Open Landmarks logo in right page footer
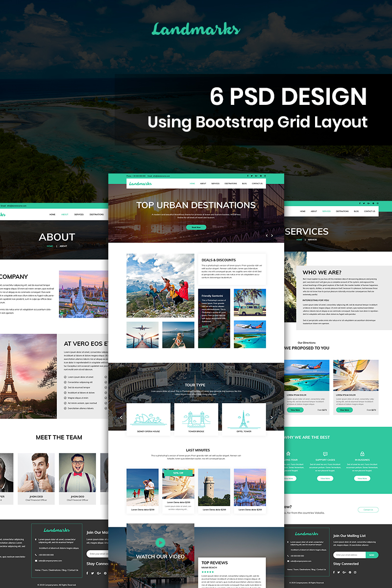The height and width of the screenshot is (588, 392). click(x=307, y=534)
